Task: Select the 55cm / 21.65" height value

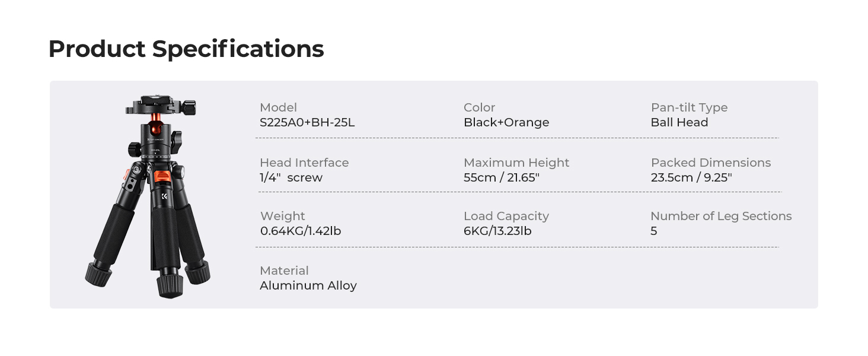Action: [x=501, y=177]
